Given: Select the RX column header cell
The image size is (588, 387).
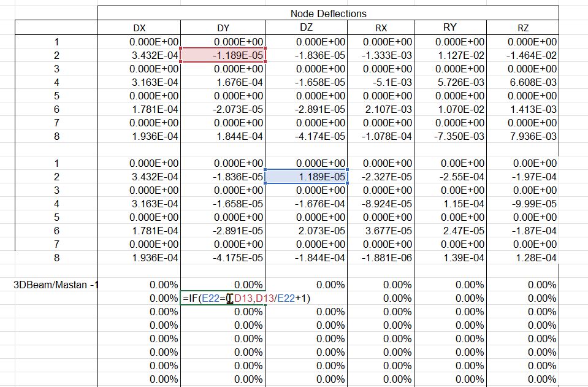Looking at the screenshot, I should point(381,28).
